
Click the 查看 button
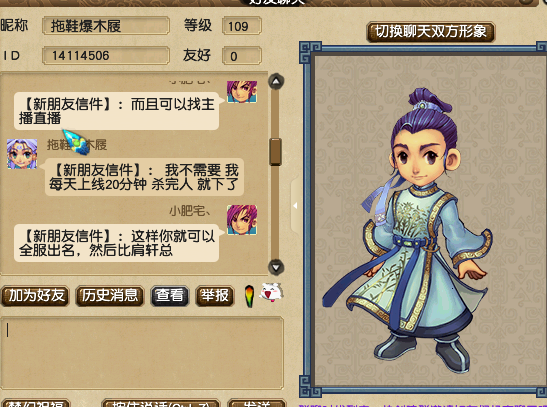pyautogui.click(x=170, y=296)
